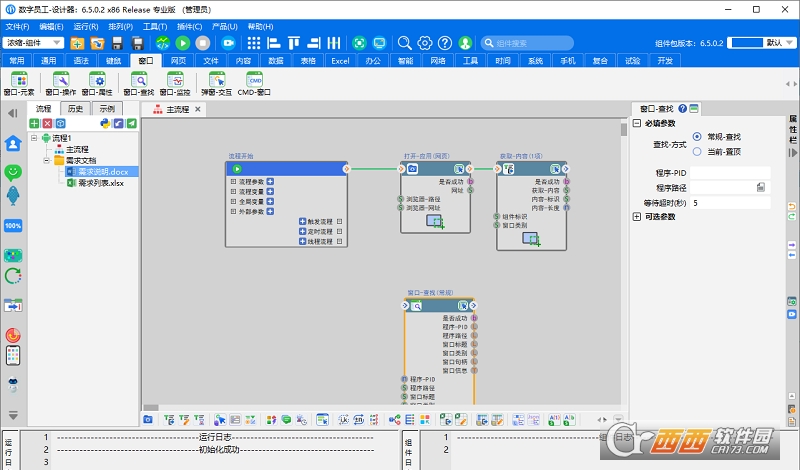Toggle 流程变量 checkbox in start node

233,191
